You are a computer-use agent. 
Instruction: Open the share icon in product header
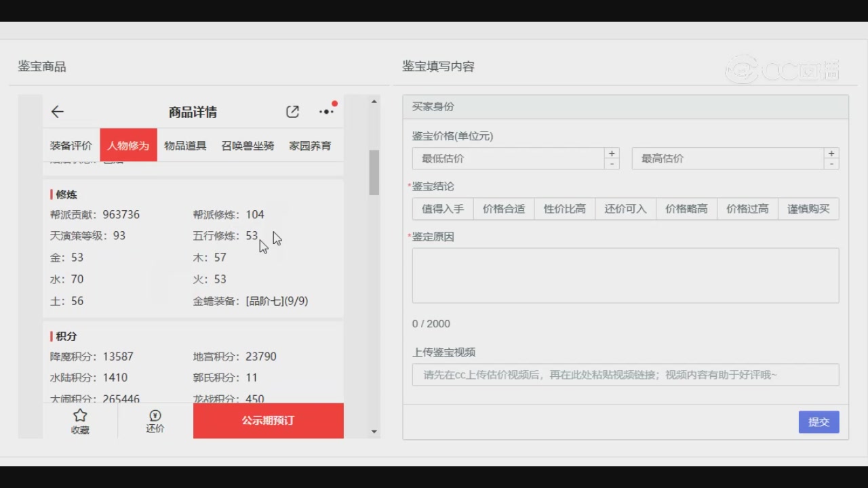click(x=292, y=112)
